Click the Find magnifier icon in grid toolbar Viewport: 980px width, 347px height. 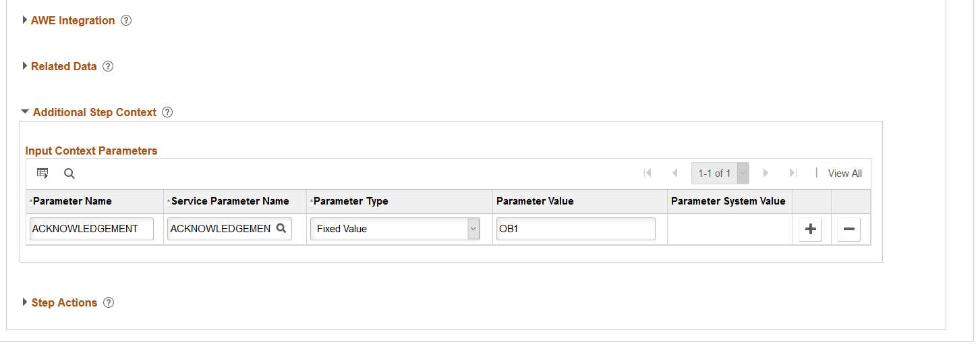(x=69, y=173)
